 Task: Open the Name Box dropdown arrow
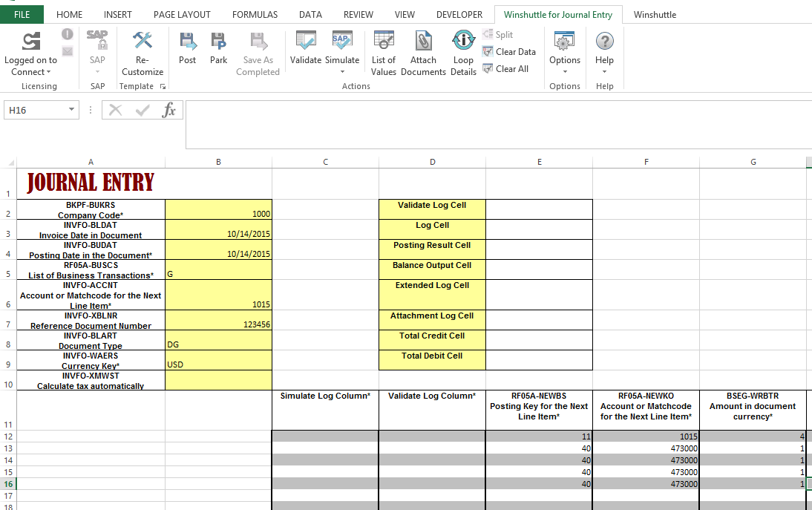click(71, 110)
